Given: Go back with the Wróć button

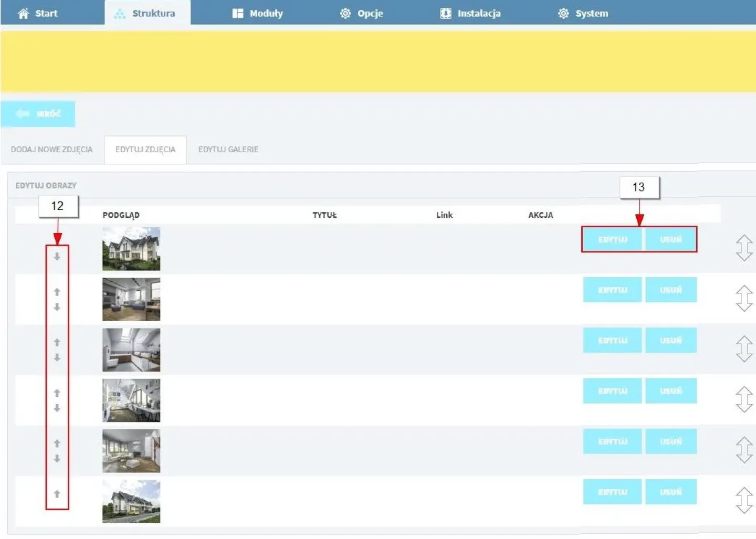Looking at the screenshot, I should coord(38,114).
